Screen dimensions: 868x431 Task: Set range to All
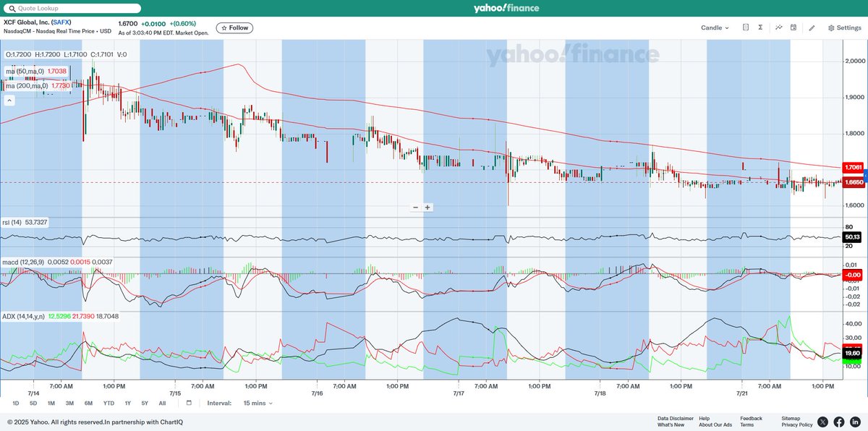coord(162,403)
